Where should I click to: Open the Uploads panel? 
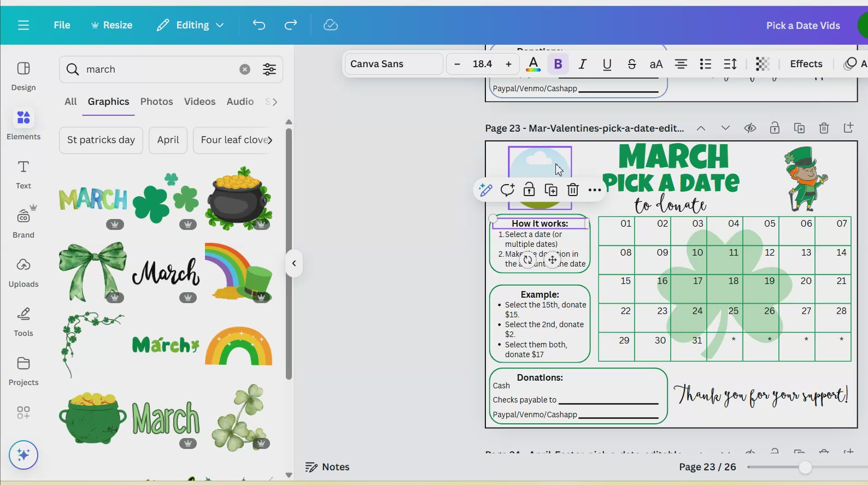[x=24, y=273]
